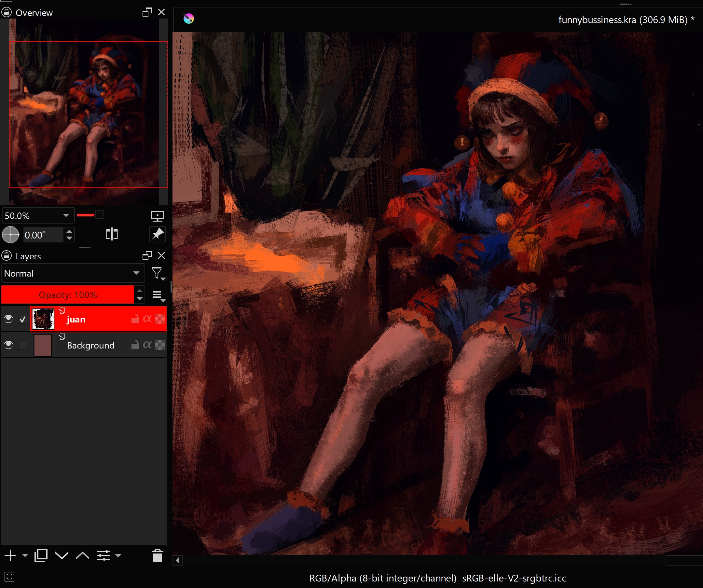
Task: Open layer properties with the sliders icon
Action: pos(103,556)
